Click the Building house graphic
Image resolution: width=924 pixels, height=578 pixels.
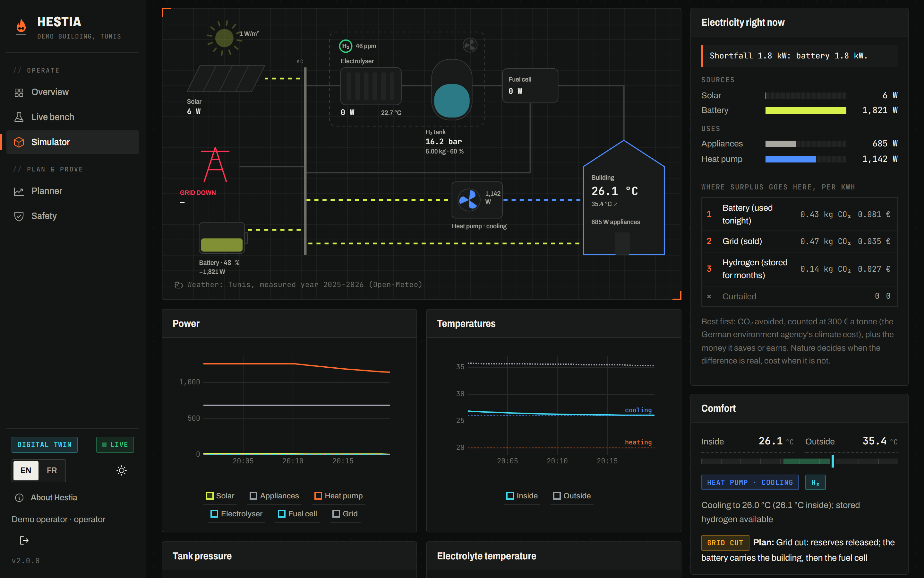click(x=623, y=197)
